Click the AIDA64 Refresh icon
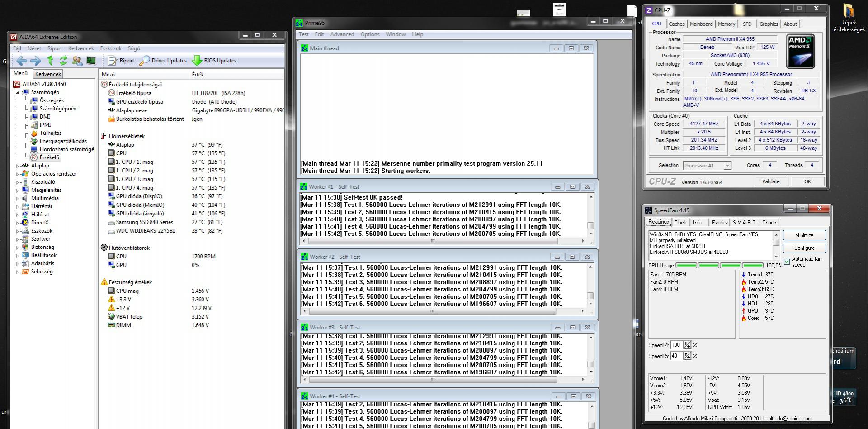Image resolution: width=868 pixels, height=429 pixels. coord(64,60)
